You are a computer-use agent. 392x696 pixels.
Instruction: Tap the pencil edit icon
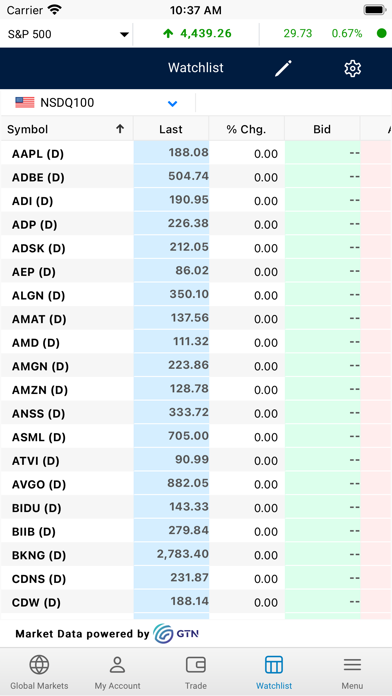[283, 68]
